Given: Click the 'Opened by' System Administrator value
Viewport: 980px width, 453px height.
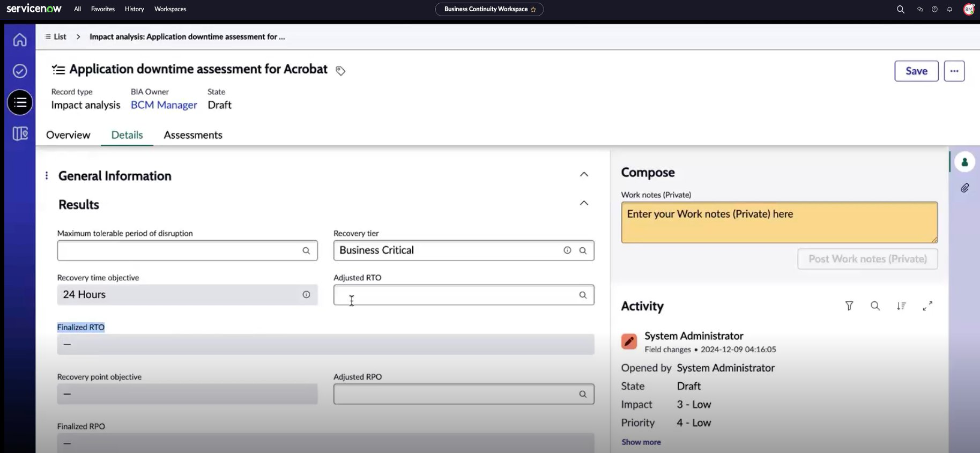Looking at the screenshot, I should [726, 368].
